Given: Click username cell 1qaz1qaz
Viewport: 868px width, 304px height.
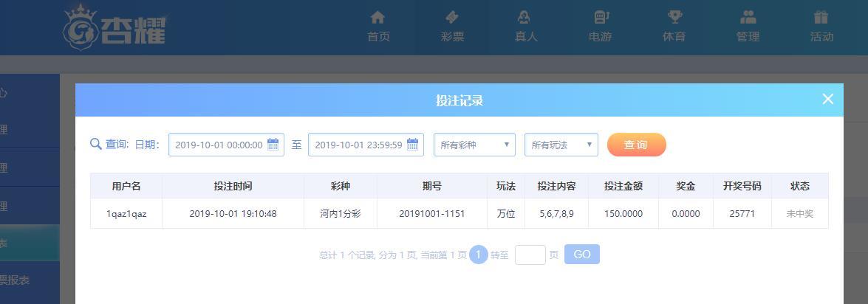Looking at the screenshot, I should (126, 214).
